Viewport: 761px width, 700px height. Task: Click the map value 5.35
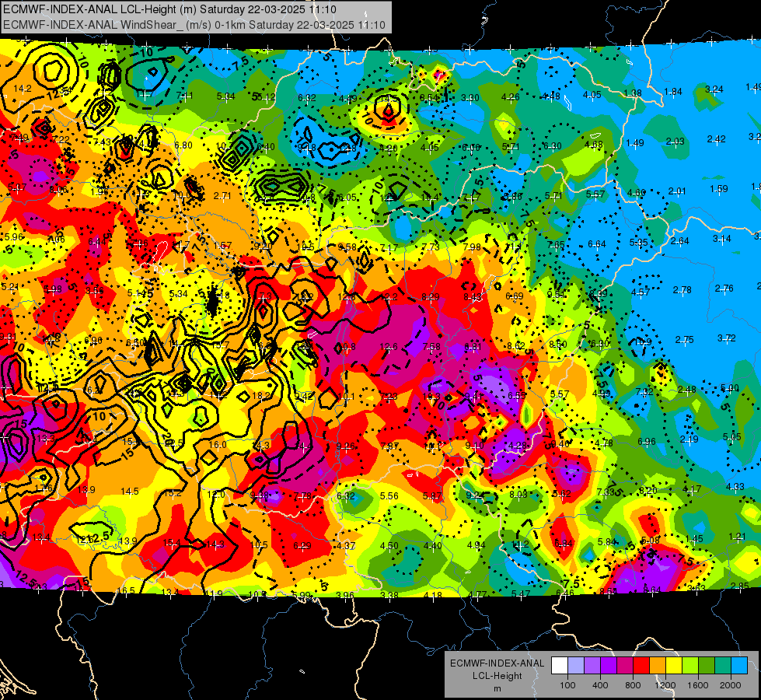[x=639, y=243]
